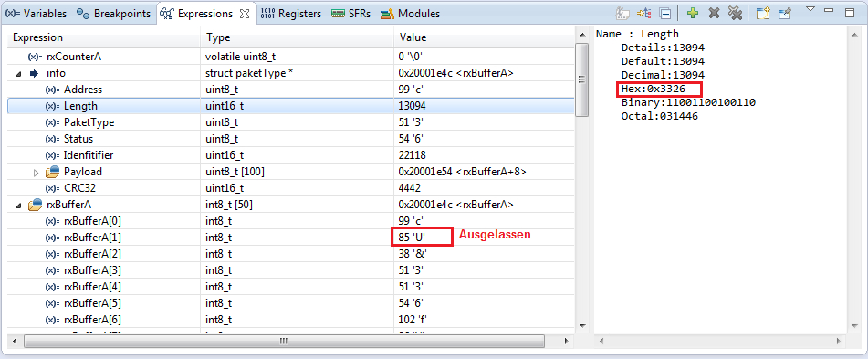
Task: Switch to the Registers tab
Action: point(291,14)
